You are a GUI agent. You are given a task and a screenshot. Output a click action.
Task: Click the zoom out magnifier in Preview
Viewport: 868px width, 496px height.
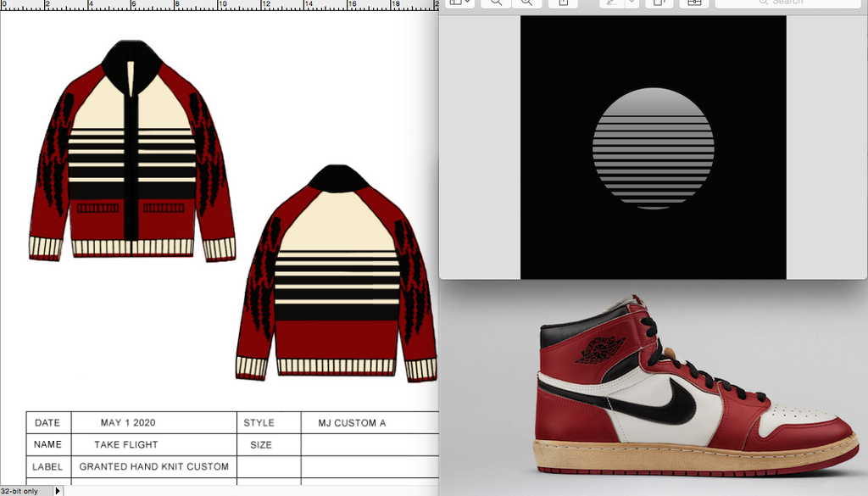coord(496,3)
